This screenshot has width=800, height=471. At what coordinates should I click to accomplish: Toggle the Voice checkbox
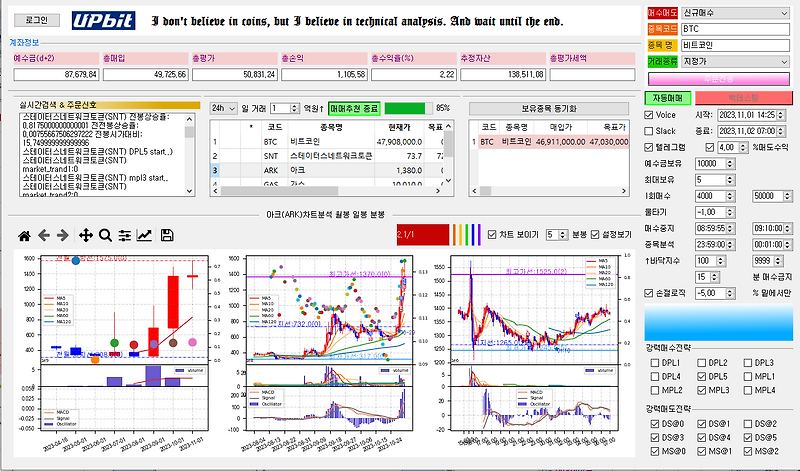pos(648,115)
